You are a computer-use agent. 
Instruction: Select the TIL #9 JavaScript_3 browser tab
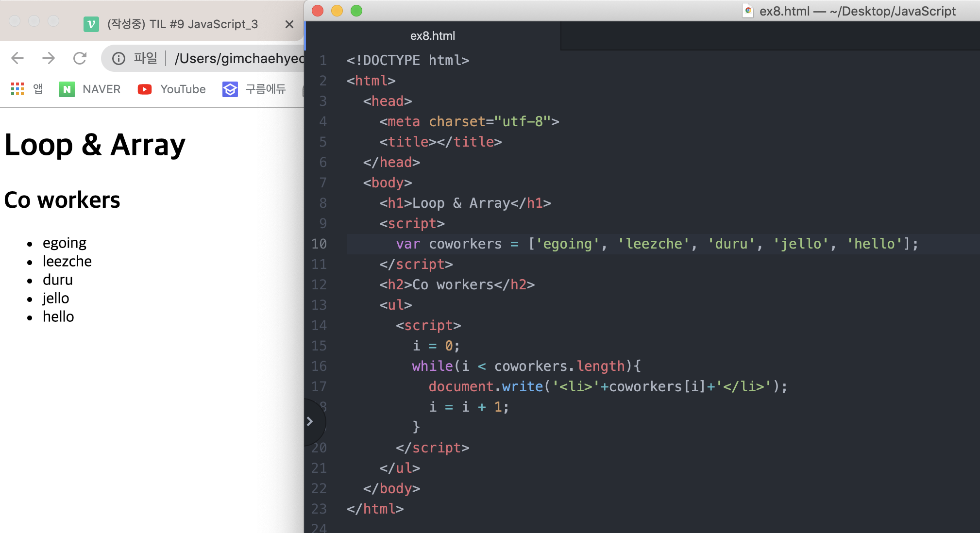click(182, 24)
